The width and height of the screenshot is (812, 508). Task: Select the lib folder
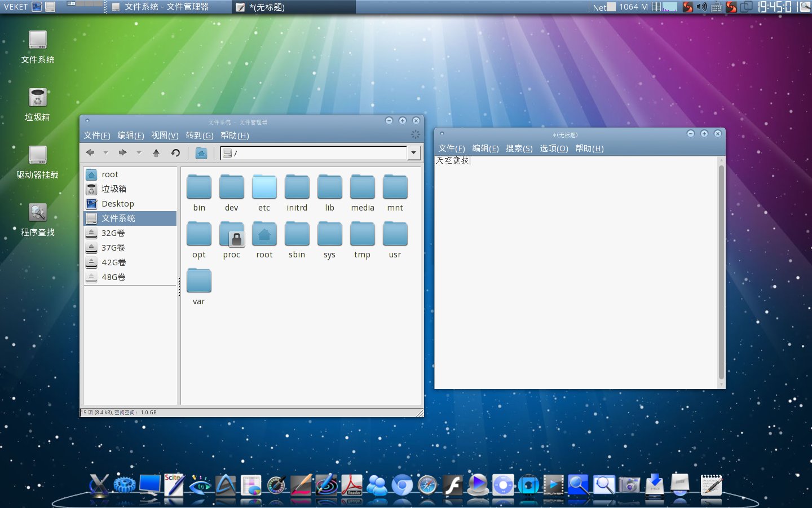pyautogui.click(x=330, y=193)
